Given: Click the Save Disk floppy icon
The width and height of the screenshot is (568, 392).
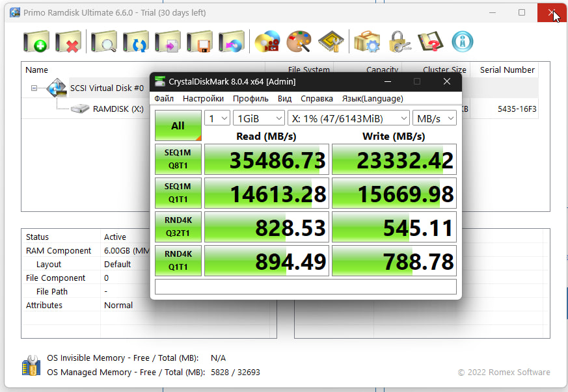Looking at the screenshot, I should [199, 41].
